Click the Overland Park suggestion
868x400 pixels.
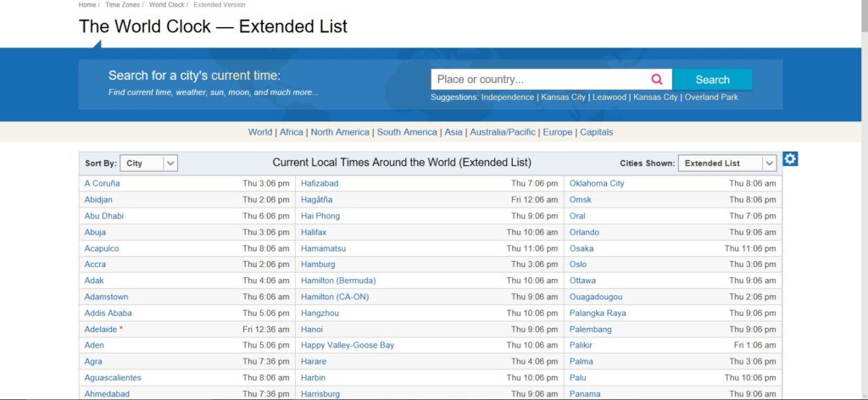711,97
